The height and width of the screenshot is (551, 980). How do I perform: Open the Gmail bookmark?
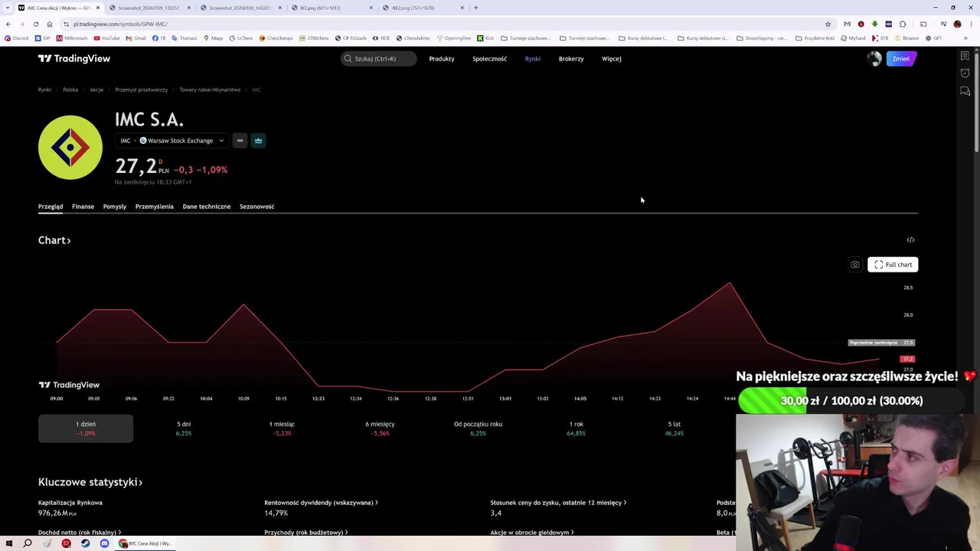(x=136, y=37)
